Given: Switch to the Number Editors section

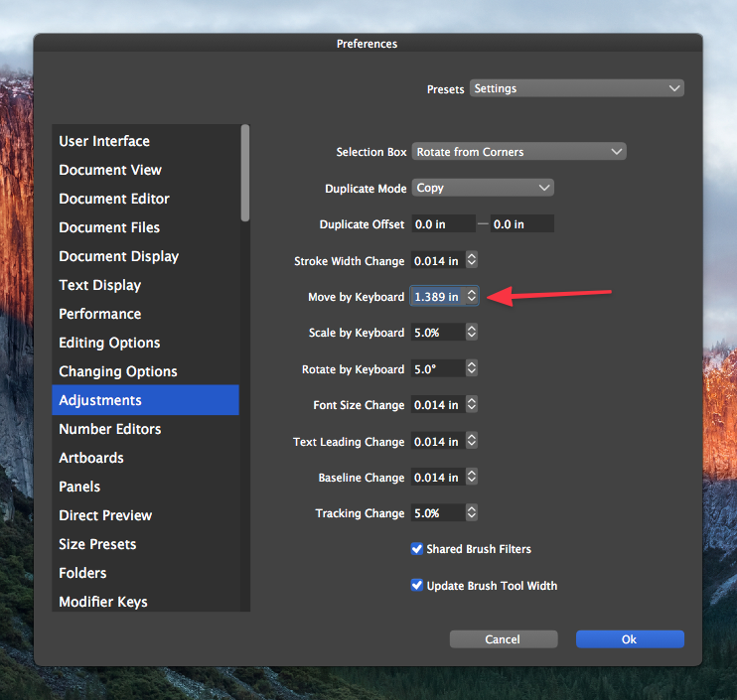Looking at the screenshot, I should coord(110,429).
